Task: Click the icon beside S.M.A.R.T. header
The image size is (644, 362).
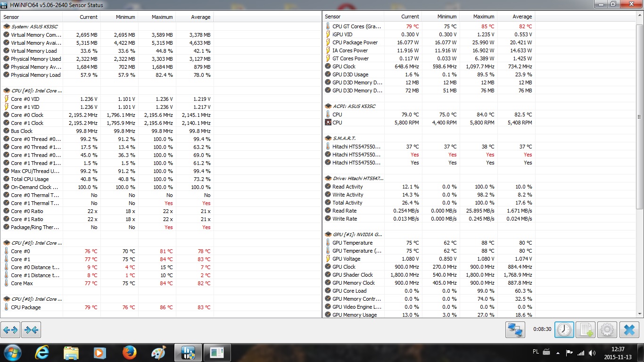Action: pyautogui.click(x=328, y=138)
